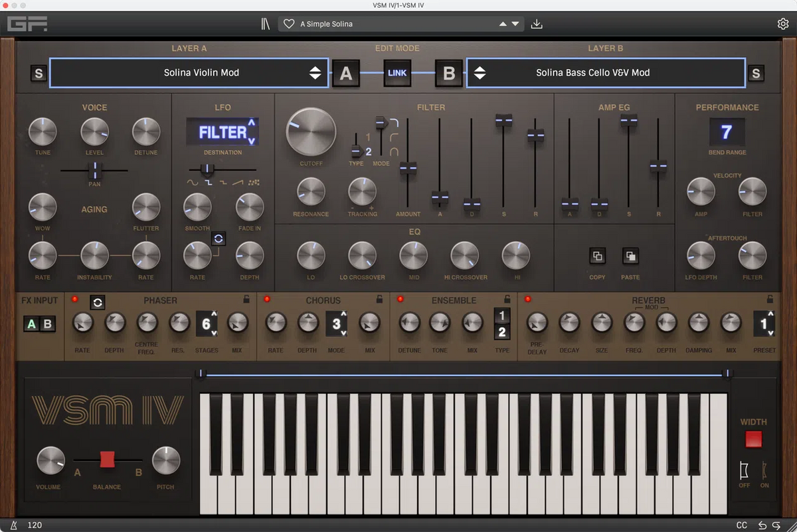Open the preset library browser
This screenshot has height=532, width=797.
pyautogui.click(x=264, y=23)
